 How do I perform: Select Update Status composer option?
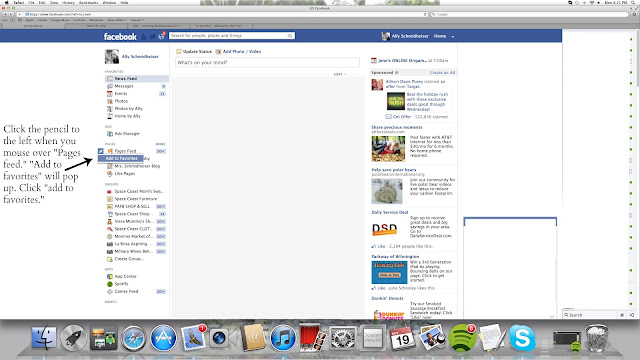pos(194,51)
